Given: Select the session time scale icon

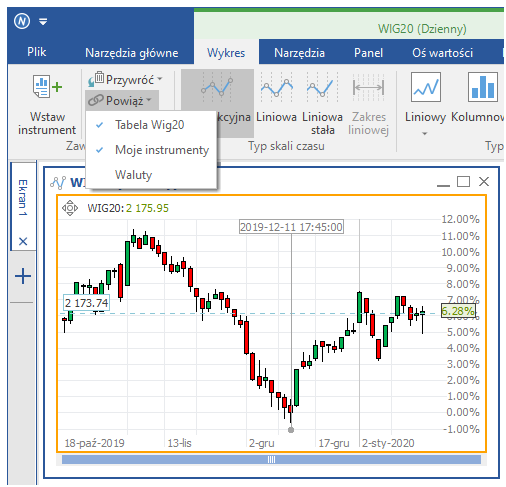Looking at the screenshot, I should (x=217, y=87).
